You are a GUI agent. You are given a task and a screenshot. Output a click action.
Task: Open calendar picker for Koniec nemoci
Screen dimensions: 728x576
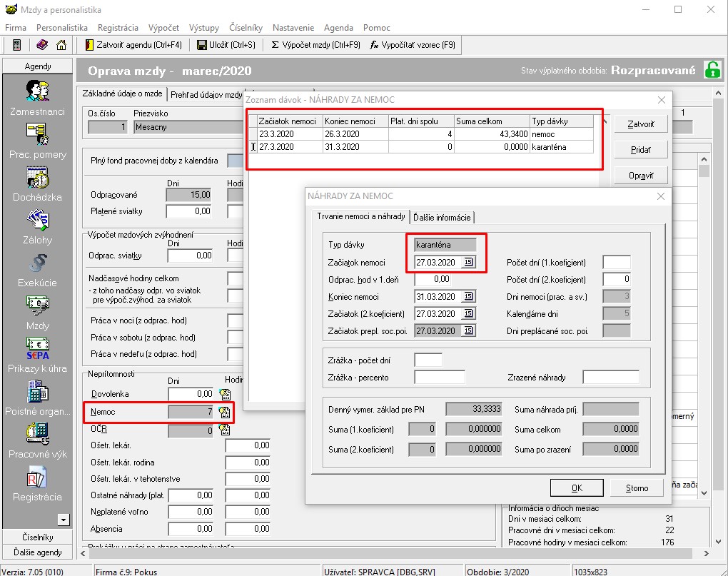tap(469, 297)
